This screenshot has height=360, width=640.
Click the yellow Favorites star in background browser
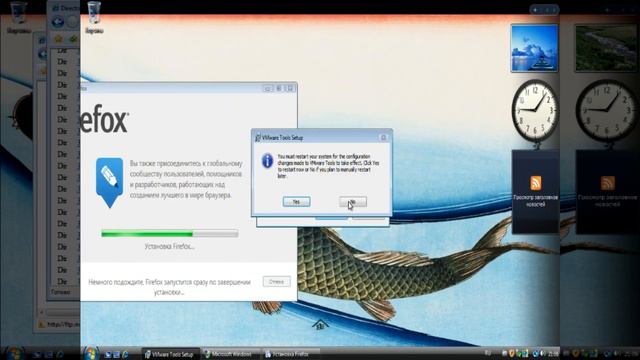tap(58, 39)
